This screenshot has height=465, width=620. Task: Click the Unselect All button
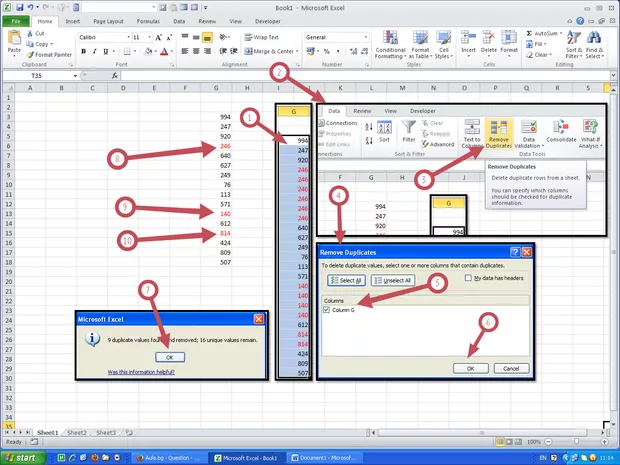pos(393,280)
